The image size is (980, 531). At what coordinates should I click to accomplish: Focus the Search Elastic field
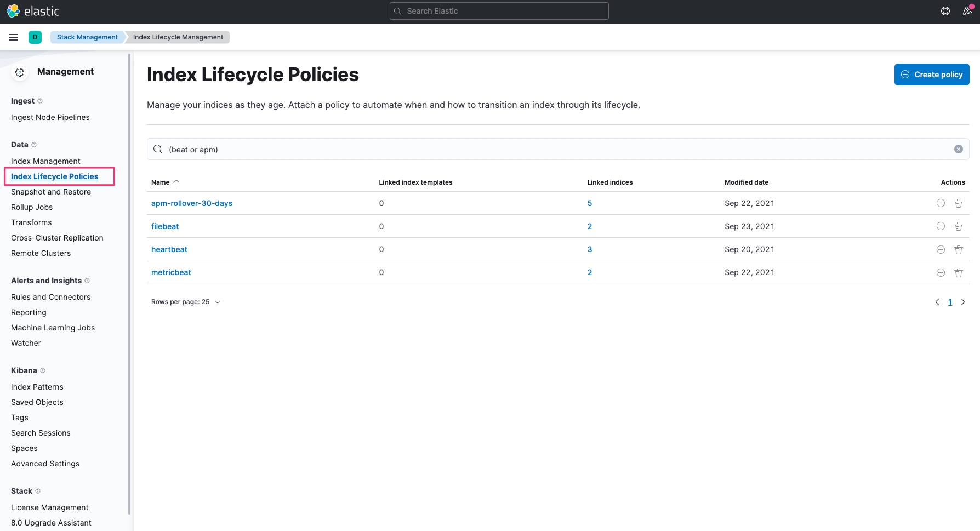point(499,11)
